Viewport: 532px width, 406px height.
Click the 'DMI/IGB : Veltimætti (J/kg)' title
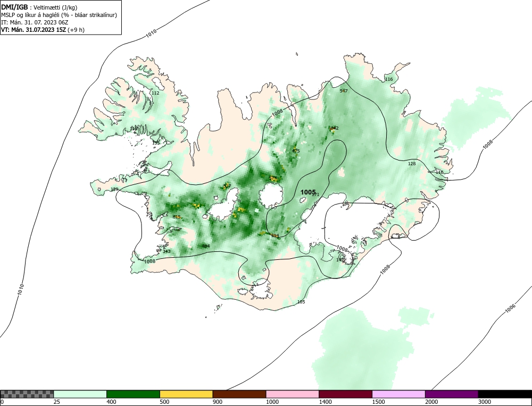[40, 7]
